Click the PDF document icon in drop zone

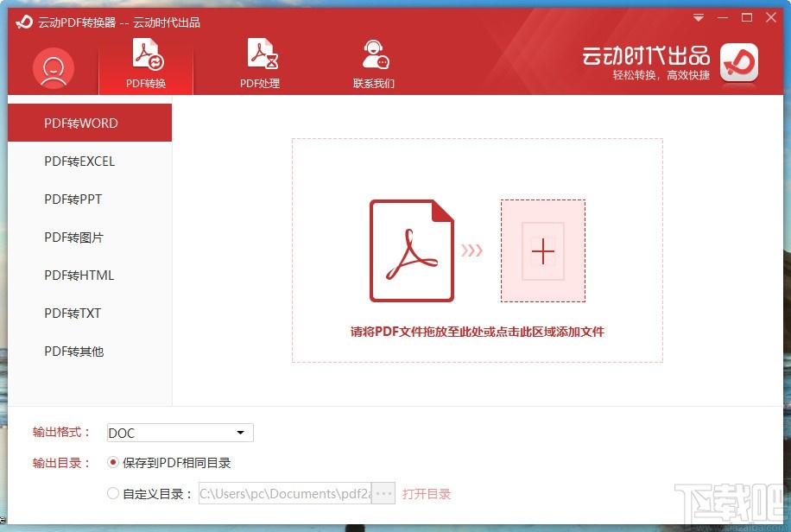[x=412, y=250]
